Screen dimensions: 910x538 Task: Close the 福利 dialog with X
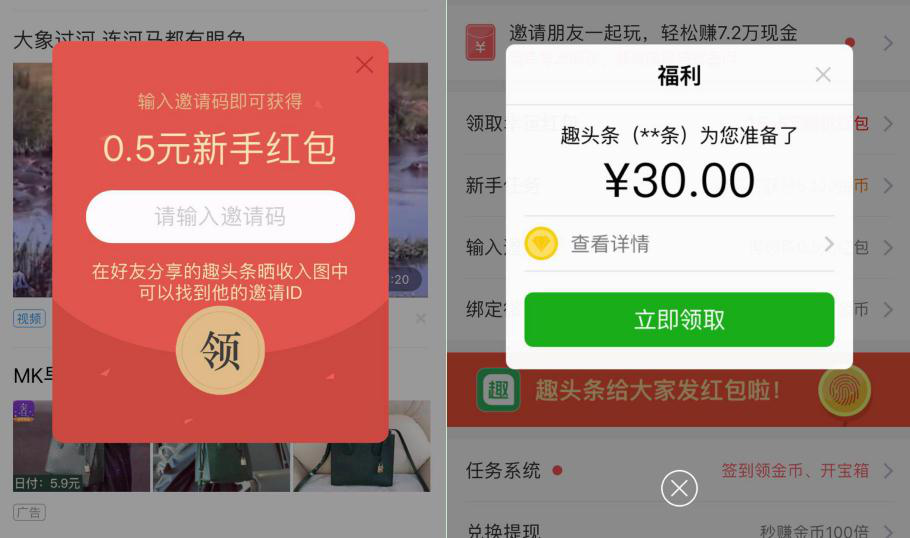point(823,74)
